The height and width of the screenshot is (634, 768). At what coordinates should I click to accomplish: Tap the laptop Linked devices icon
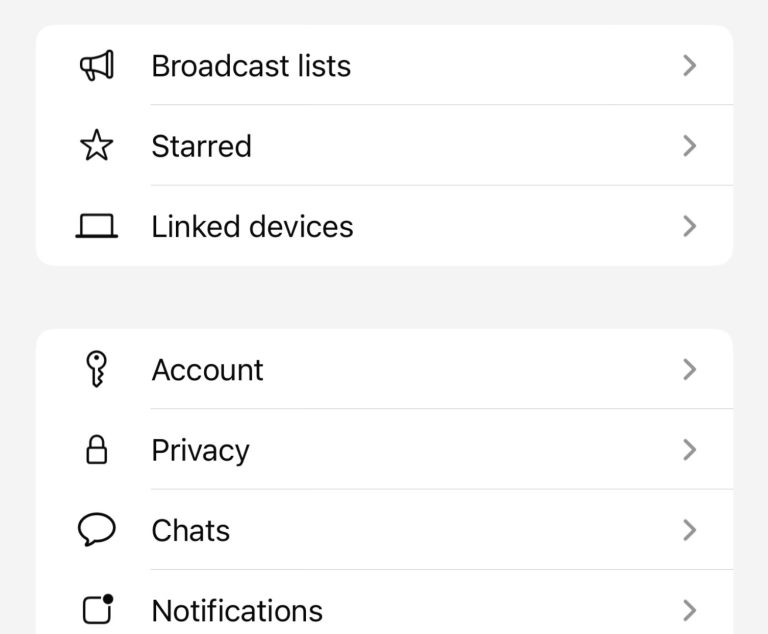97,227
